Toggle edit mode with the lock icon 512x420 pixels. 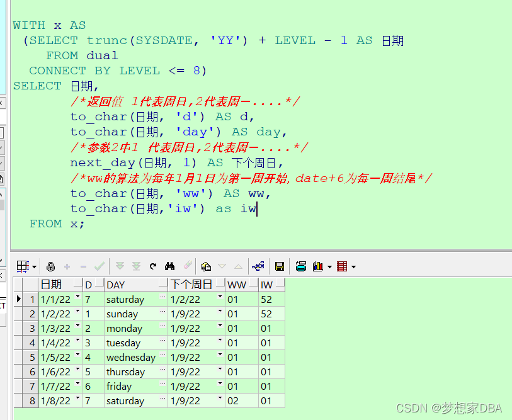tap(50, 266)
